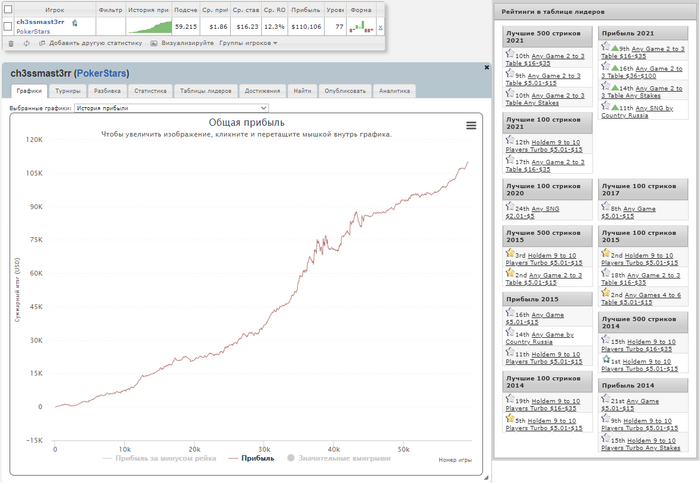Click star beside 9th Any Game Table $5.01-$15 streak

(510, 74)
